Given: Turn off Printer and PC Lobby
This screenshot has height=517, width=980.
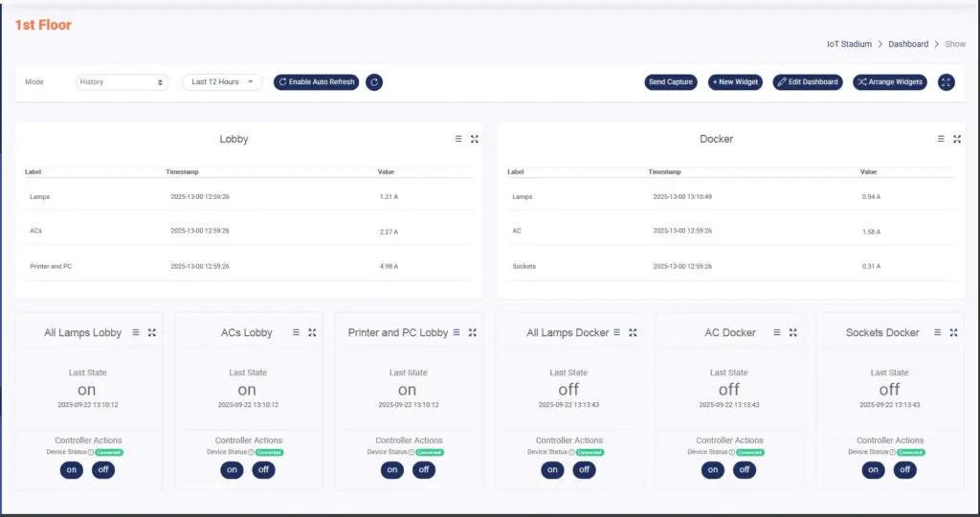Looking at the screenshot, I should coord(424,469).
